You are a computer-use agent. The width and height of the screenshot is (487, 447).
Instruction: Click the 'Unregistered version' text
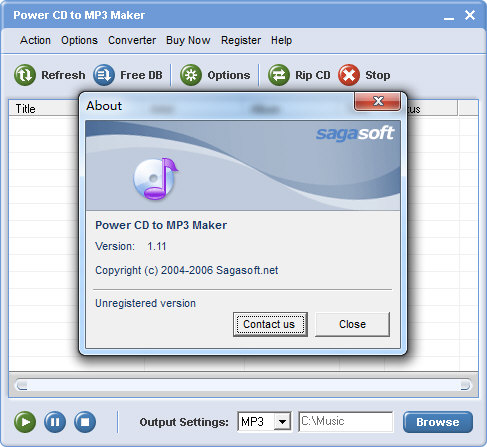[145, 303]
